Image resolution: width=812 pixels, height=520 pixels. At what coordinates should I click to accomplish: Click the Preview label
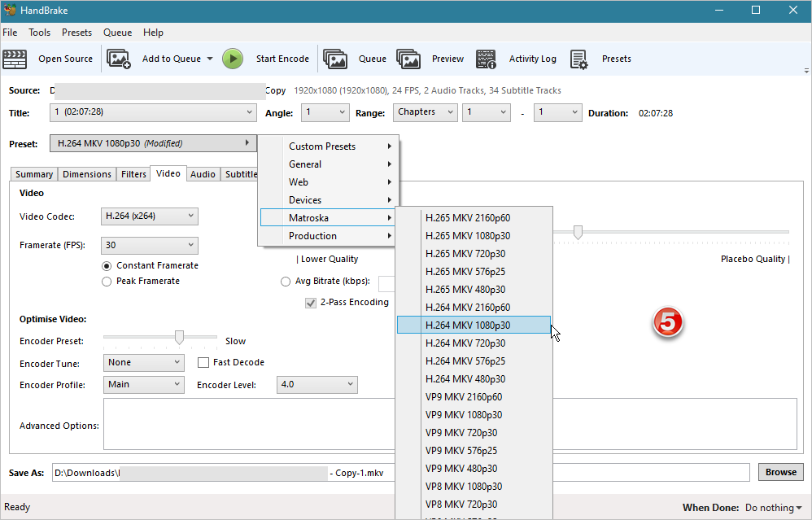point(447,59)
